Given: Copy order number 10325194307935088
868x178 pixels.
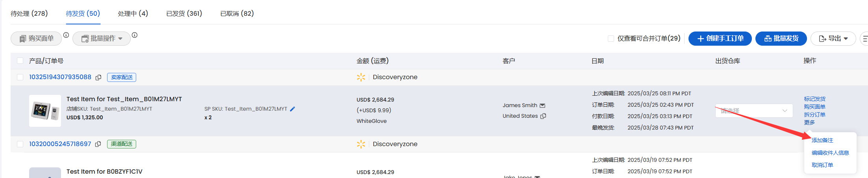Looking at the screenshot, I should (98, 77).
